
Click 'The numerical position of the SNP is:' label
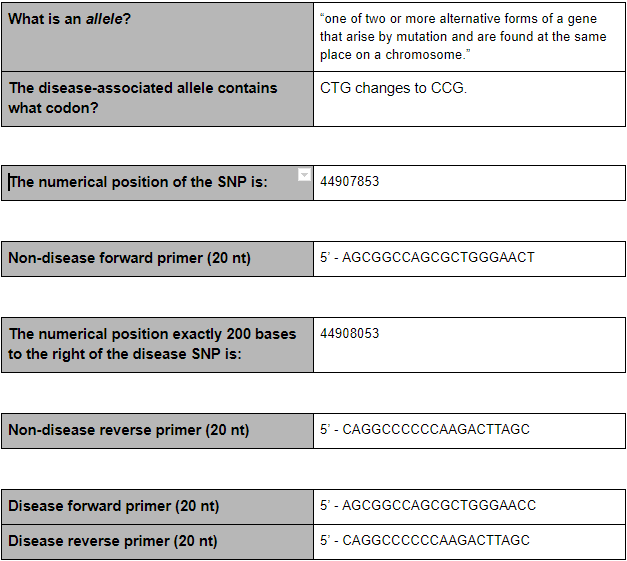pyautogui.click(x=138, y=182)
